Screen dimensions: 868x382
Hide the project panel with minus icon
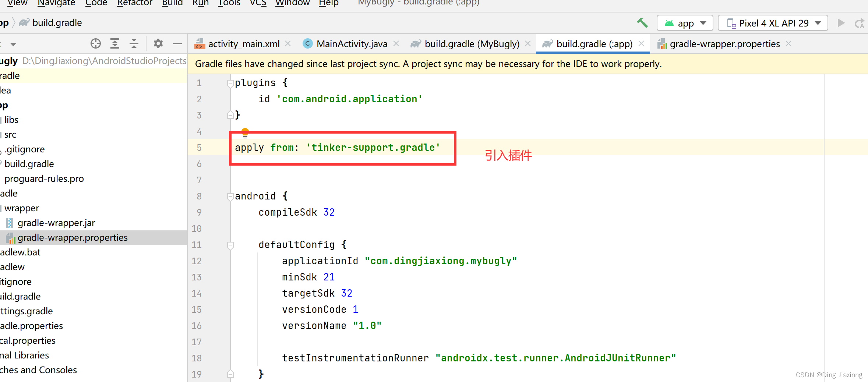(x=177, y=43)
